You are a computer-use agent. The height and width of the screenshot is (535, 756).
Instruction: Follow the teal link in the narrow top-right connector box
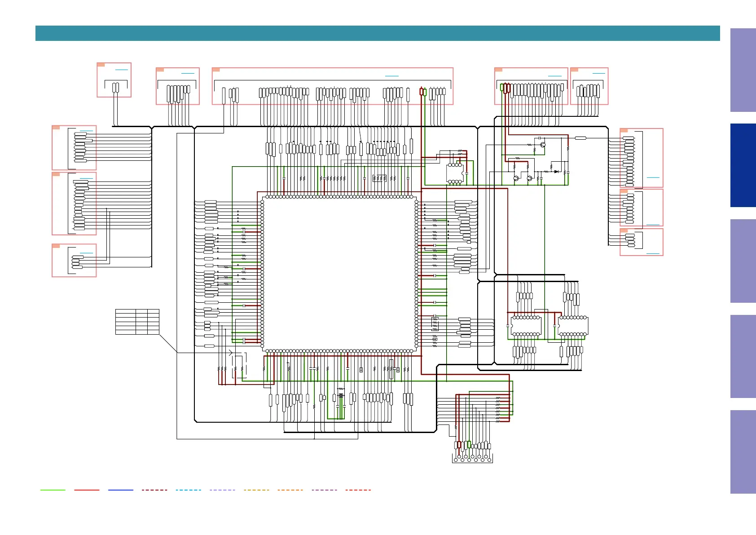(598, 73)
